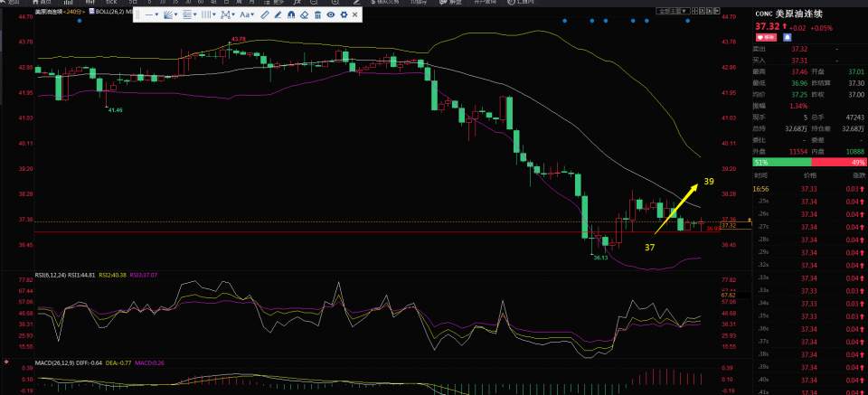Click the 240分 period selector in the chart header
This screenshot has width=868, height=395.
(73, 11)
